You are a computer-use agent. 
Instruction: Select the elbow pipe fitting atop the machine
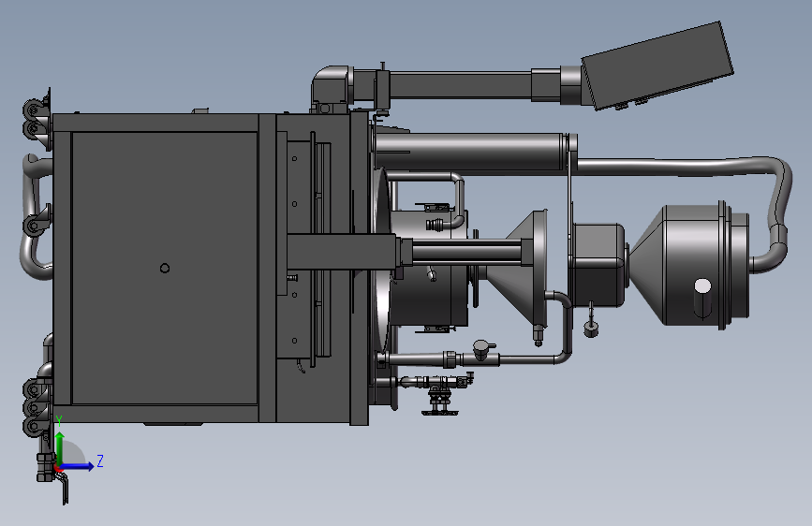click(x=332, y=84)
